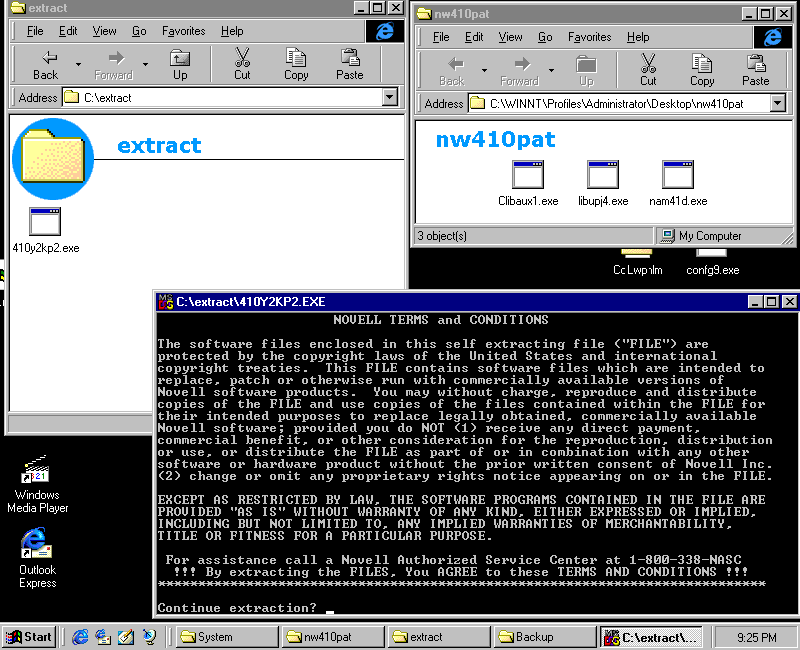Viewport: 800px width, 650px height.
Task: Open File menu in extract window
Action: click(x=35, y=31)
